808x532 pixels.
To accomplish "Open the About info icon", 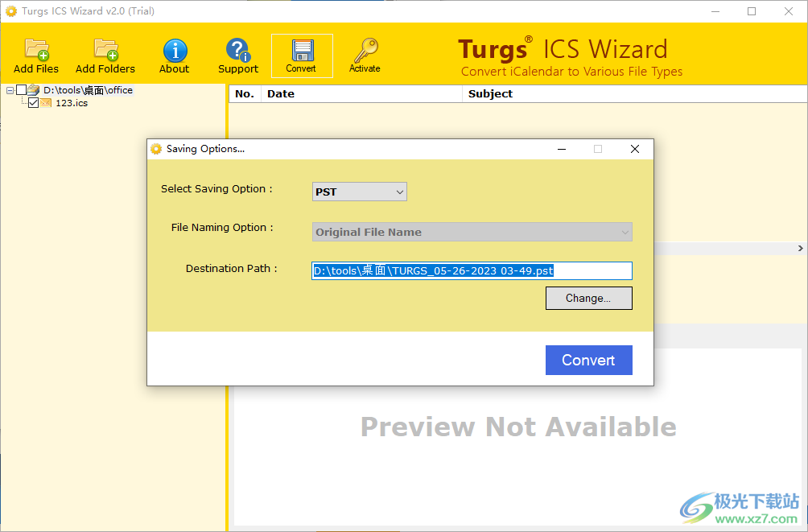I will 175,50.
